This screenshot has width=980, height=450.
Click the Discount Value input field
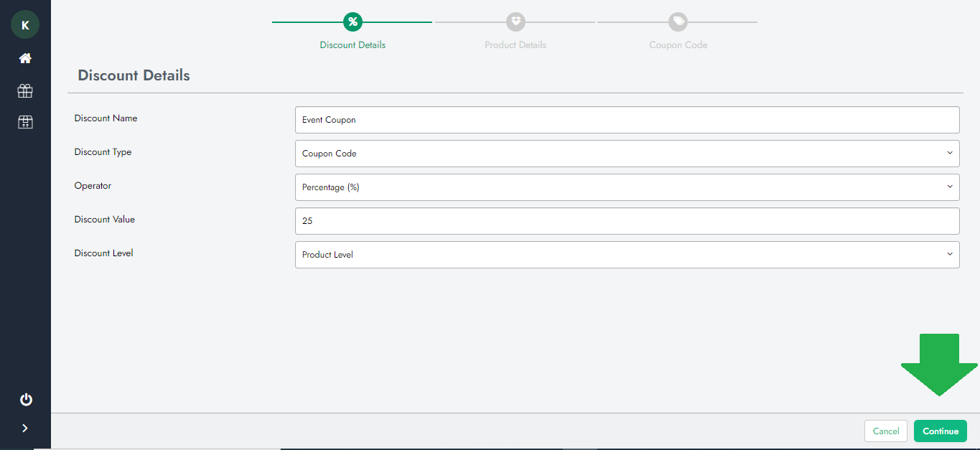tap(627, 221)
